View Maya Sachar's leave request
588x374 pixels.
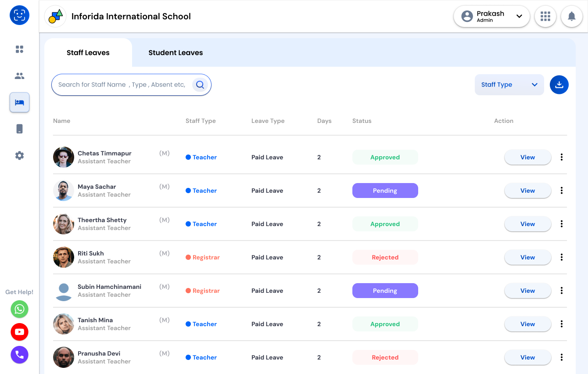(527, 191)
